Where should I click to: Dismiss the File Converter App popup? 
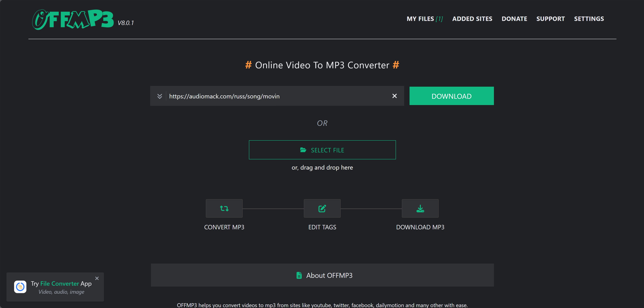click(x=97, y=278)
